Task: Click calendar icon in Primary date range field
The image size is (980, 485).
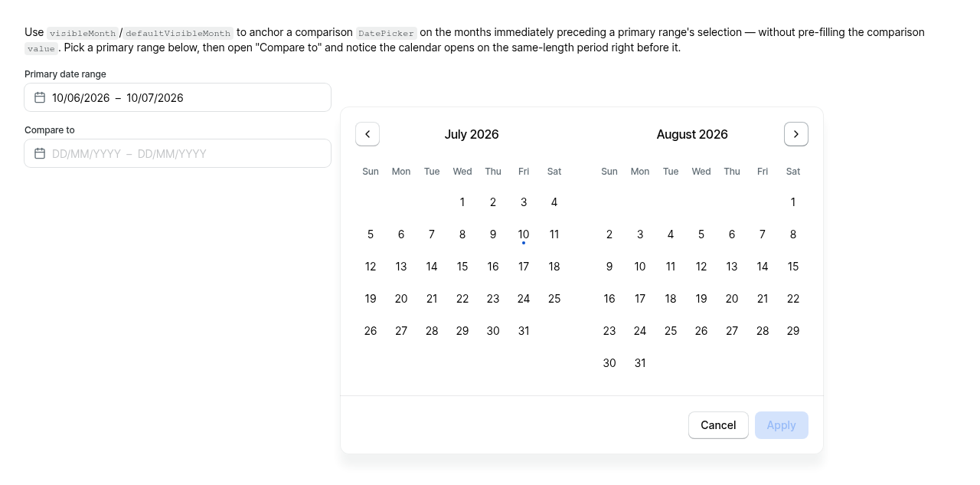Action: (40, 97)
